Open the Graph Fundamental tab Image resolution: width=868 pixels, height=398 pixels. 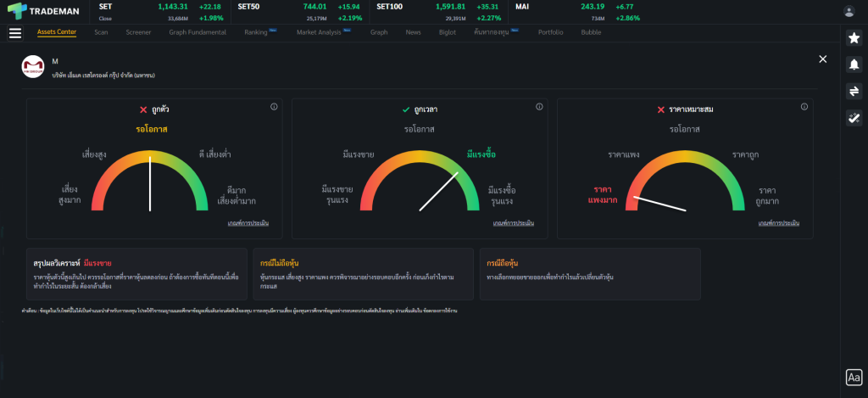point(198,32)
